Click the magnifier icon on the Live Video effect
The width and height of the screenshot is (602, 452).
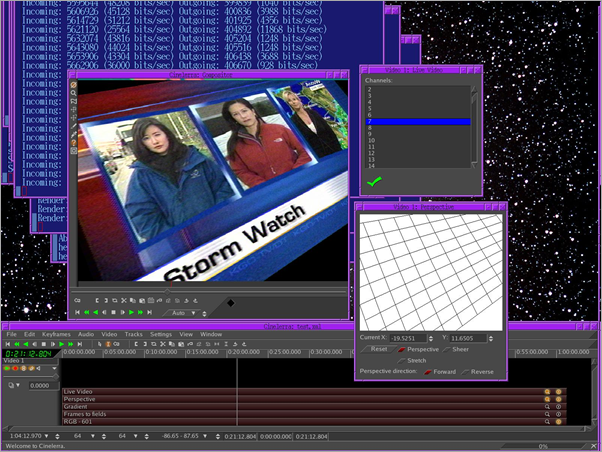click(547, 391)
